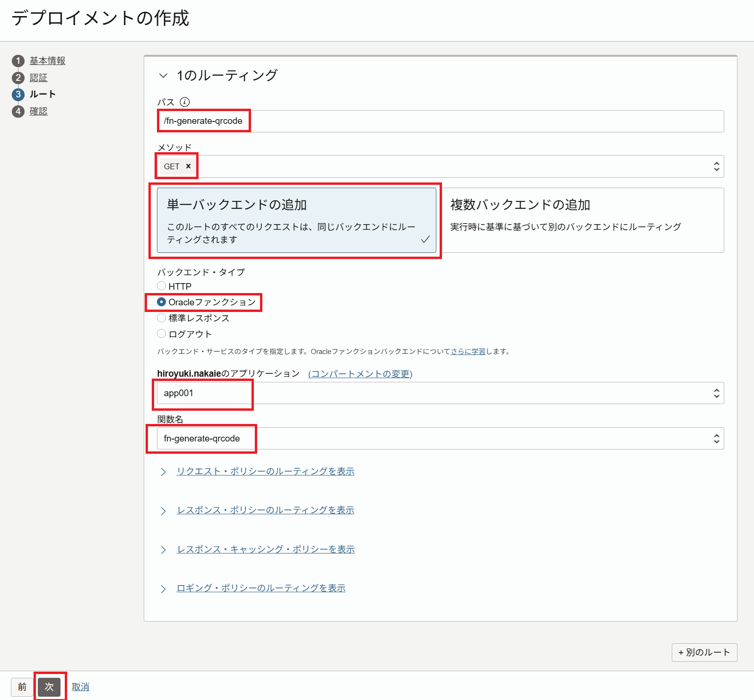Choose 複数バックエンドの追加 card
The width and height of the screenshot is (754, 700).
581,220
